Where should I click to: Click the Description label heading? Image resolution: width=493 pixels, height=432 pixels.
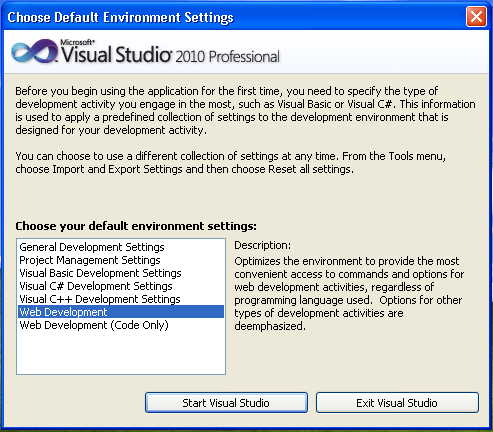click(262, 245)
